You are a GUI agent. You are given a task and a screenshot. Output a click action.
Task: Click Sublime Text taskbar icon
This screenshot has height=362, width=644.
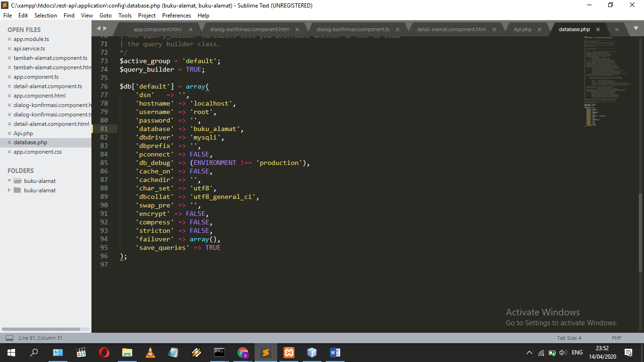266,352
